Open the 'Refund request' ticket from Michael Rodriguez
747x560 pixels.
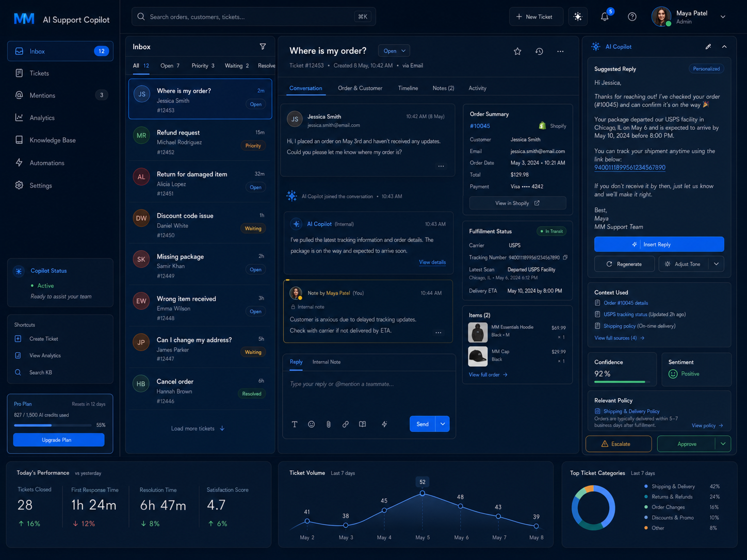coord(200,141)
